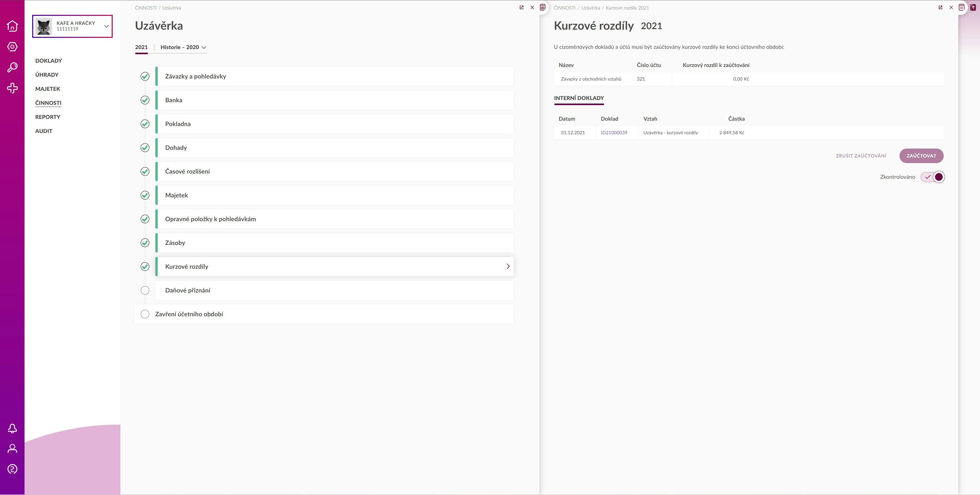Screen dimensions: 980x495
Task: Click notes icon at top right edge
Action: [x=961, y=7]
